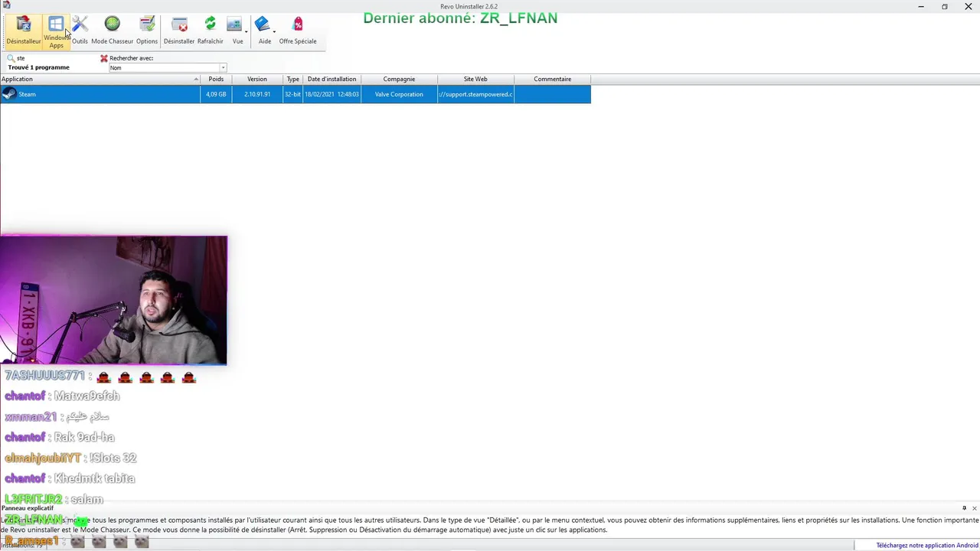
Task: Click the Revo Uninstaller title bar icon
Action: click(6, 6)
